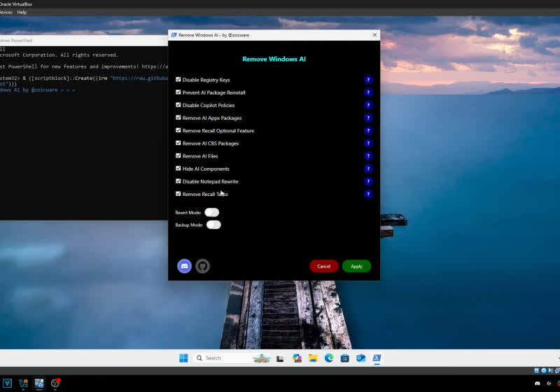Uncheck Disable Notepad Rewrite checkbox
This screenshot has height=392, width=560.
coord(178,181)
